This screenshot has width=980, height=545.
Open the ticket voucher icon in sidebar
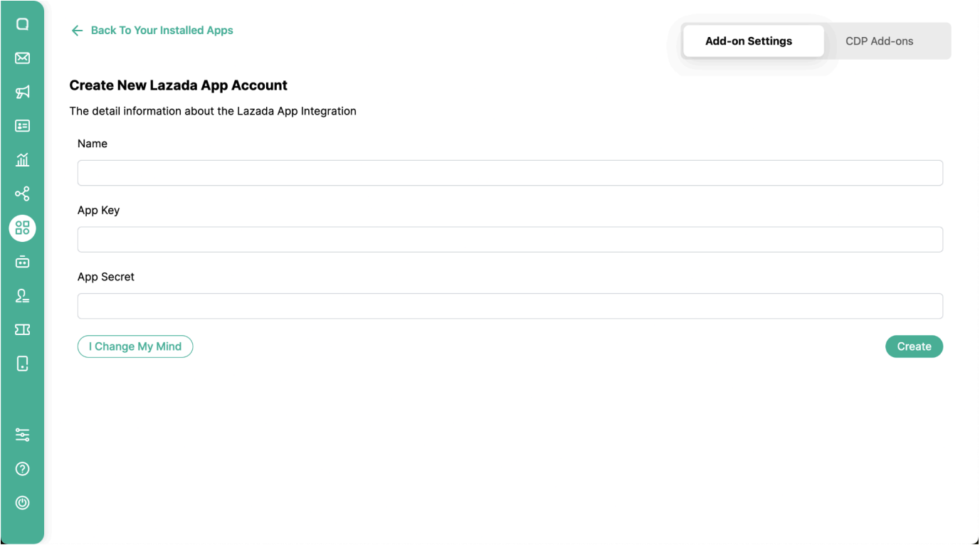click(x=22, y=329)
